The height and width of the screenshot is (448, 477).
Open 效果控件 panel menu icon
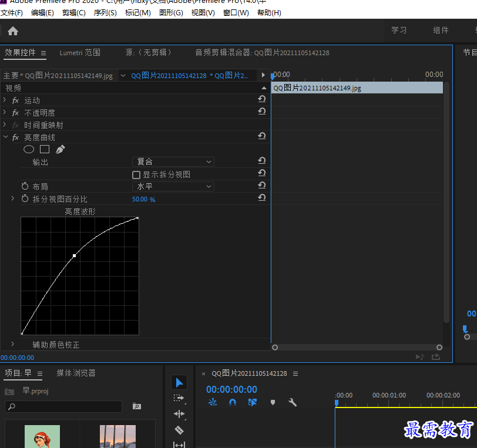[x=43, y=53]
